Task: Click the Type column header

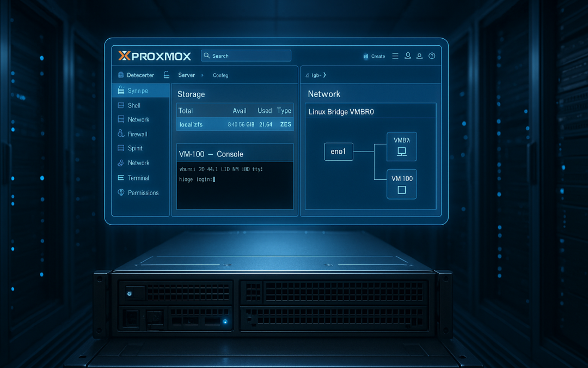Action: [284, 111]
